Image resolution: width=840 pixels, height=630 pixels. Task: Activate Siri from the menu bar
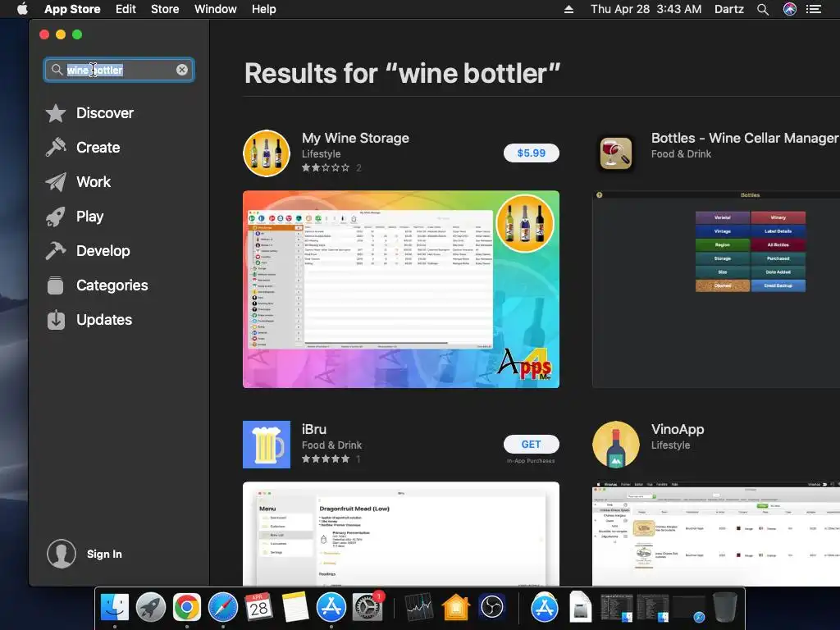pyautogui.click(x=790, y=9)
